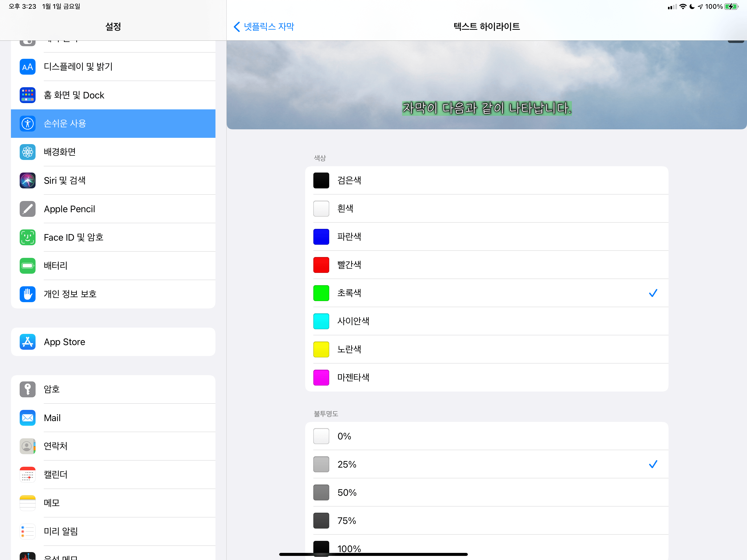Image resolution: width=747 pixels, height=560 pixels.
Task: Tap the Mail envelope icon
Action: coord(27,418)
